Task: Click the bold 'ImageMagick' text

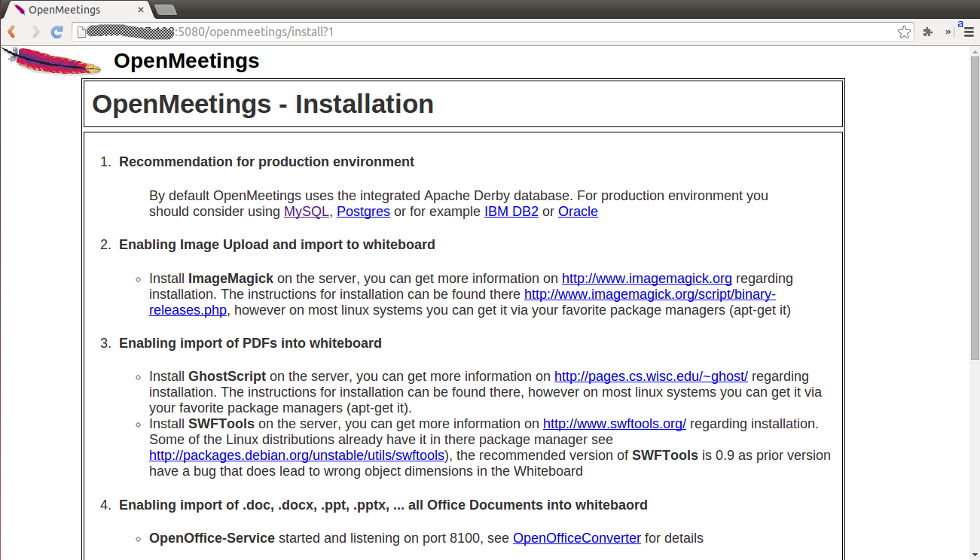Action: point(231,278)
